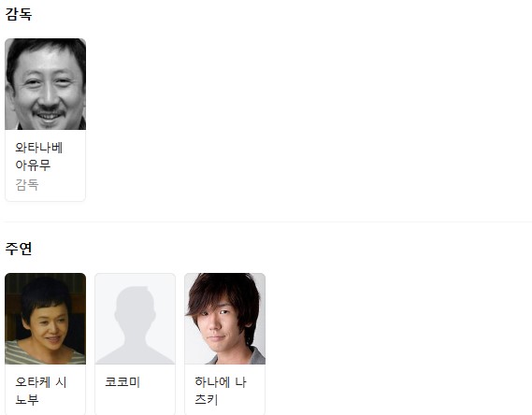Select the word 츠키 on the third cast card

point(207,400)
